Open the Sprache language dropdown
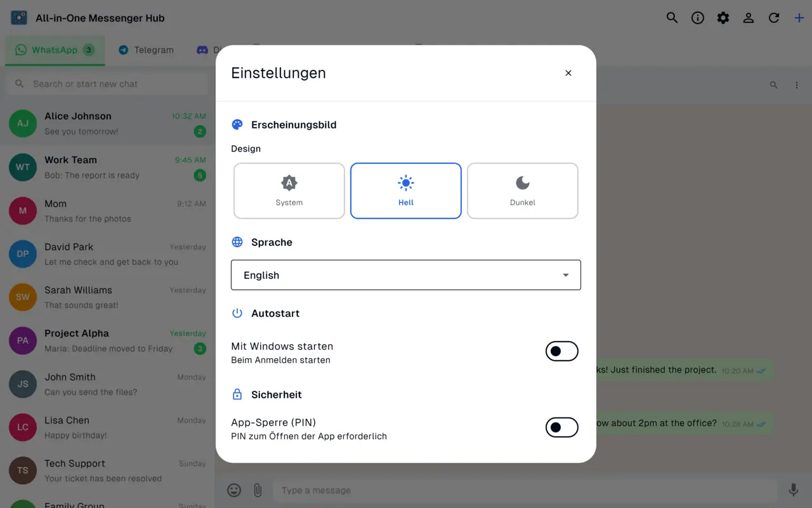 tap(406, 275)
